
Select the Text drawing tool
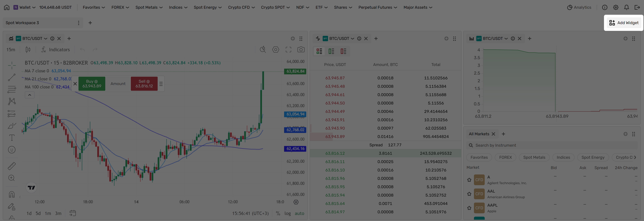pos(12,138)
